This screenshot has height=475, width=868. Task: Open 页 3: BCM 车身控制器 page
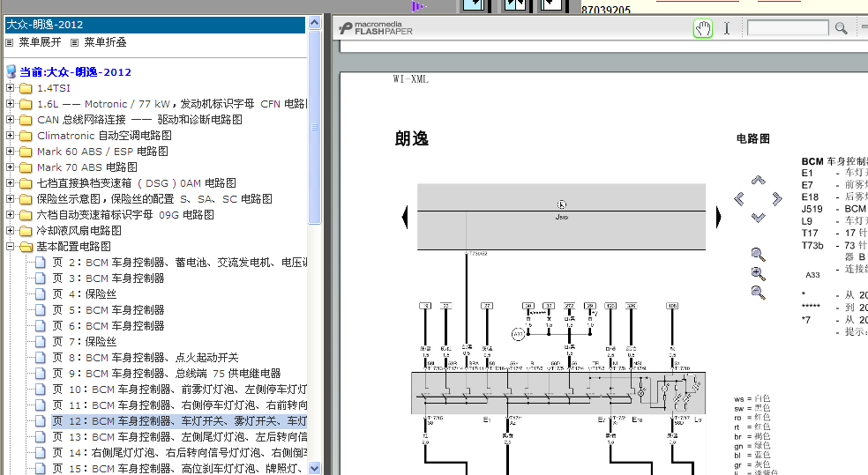pos(108,278)
